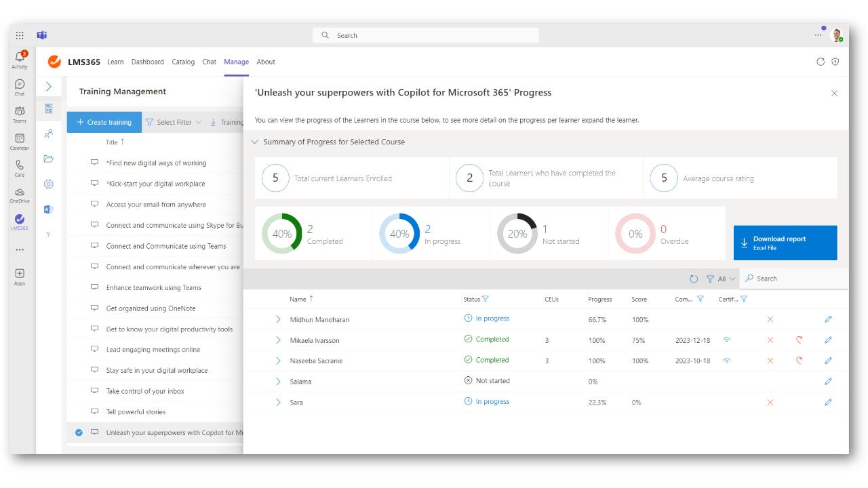
Task: Refresh the learner progress list
Action: pos(694,279)
